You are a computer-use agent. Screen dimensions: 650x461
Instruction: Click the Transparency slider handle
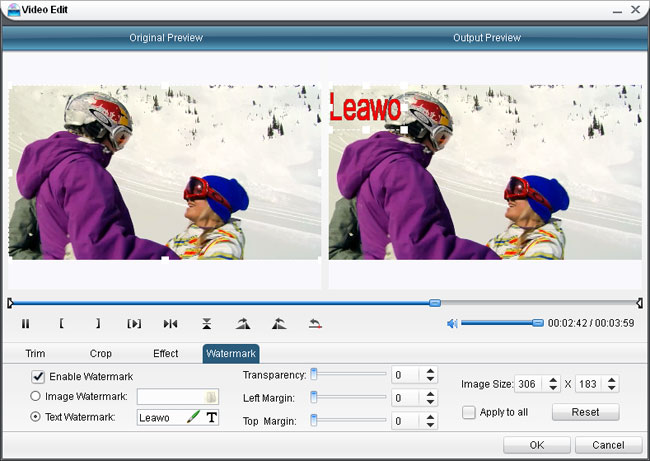(314, 374)
